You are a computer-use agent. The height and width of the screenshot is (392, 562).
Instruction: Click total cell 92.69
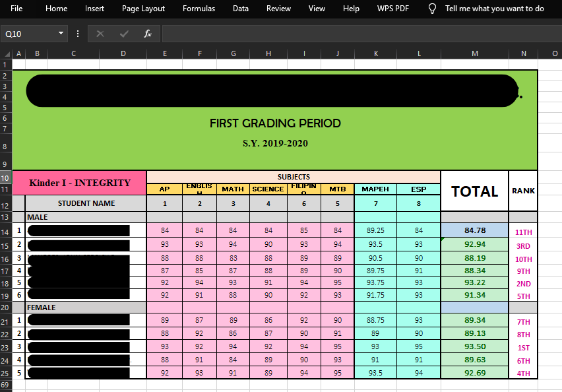pos(474,373)
